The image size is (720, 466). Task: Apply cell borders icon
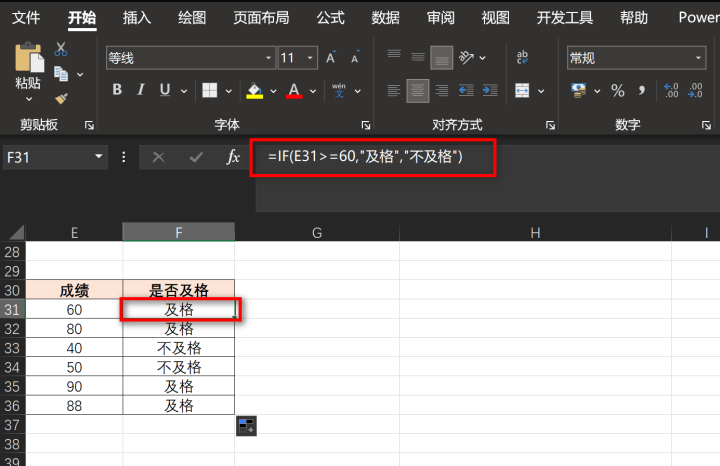click(x=210, y=90)
